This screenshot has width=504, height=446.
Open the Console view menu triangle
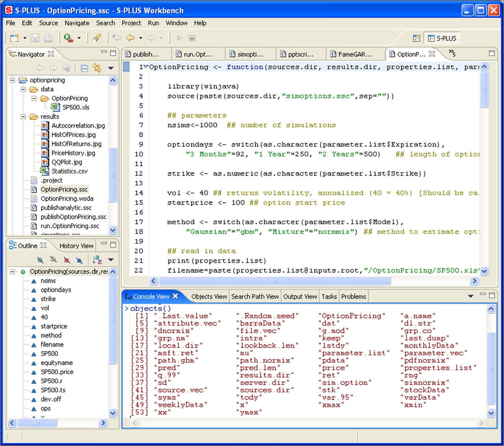click(470, 296)
